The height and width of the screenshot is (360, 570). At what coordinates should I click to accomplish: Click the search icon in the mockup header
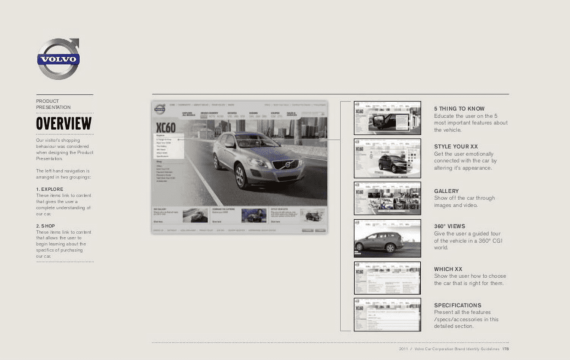click(x=322, y=114)
